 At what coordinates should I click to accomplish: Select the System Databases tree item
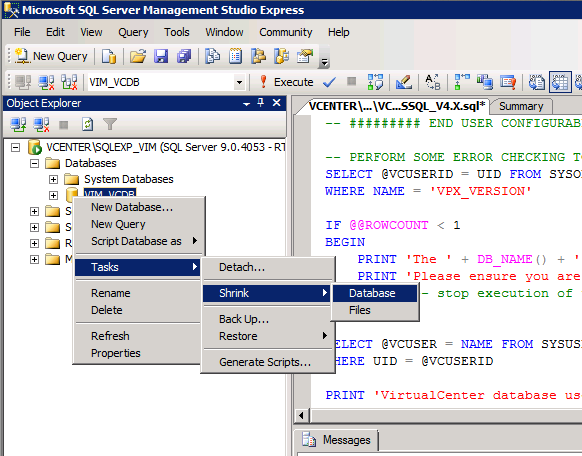coord(128,179)
